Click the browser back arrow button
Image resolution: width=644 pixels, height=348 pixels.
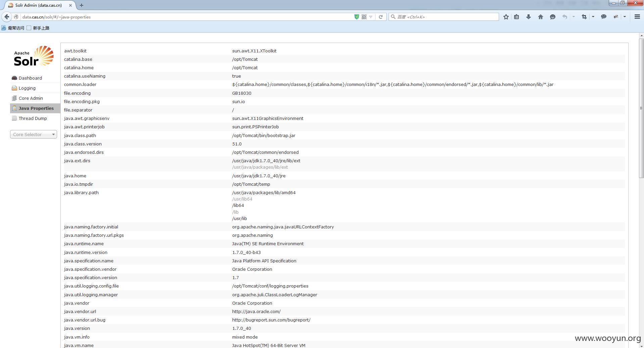pos(7,17)
